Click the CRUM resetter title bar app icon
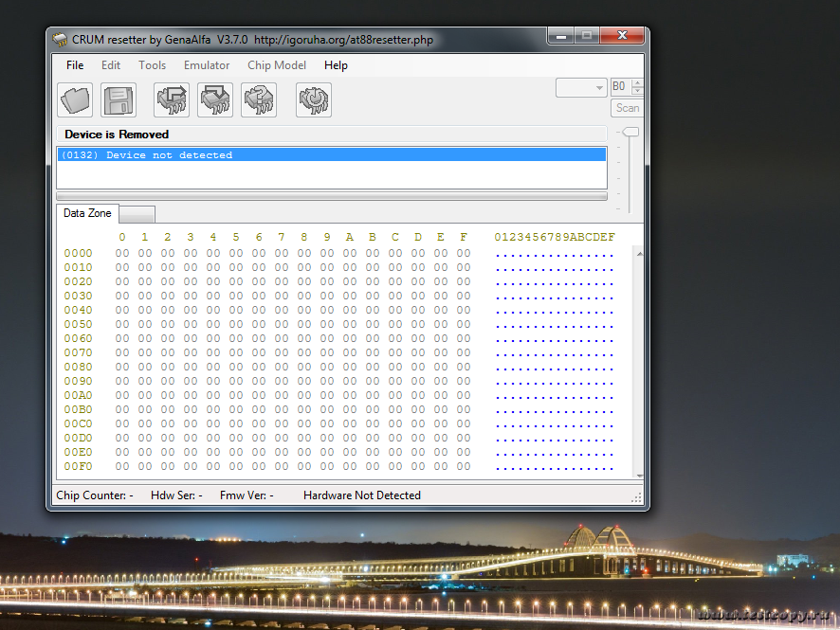Screen dimensions: 840x630 pos(60,40)
